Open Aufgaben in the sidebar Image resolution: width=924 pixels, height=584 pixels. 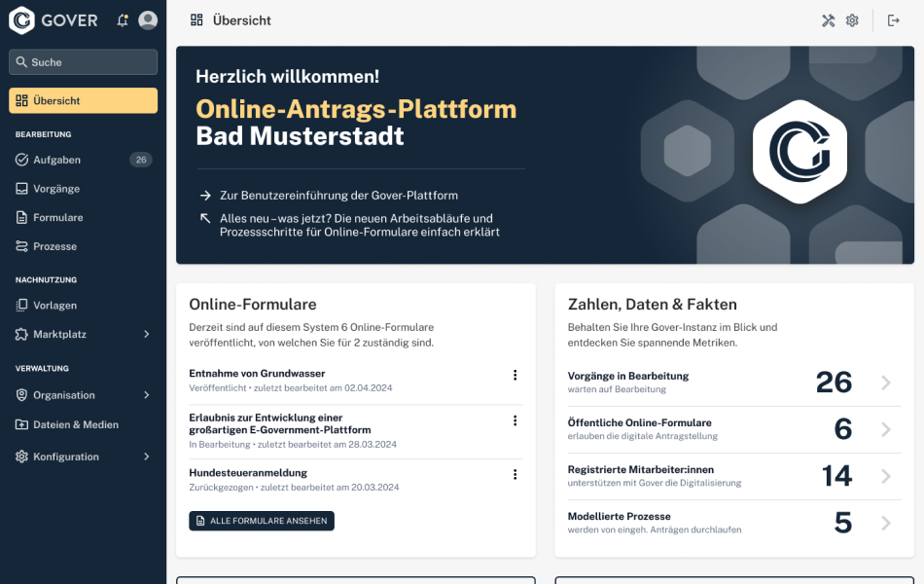56,160
